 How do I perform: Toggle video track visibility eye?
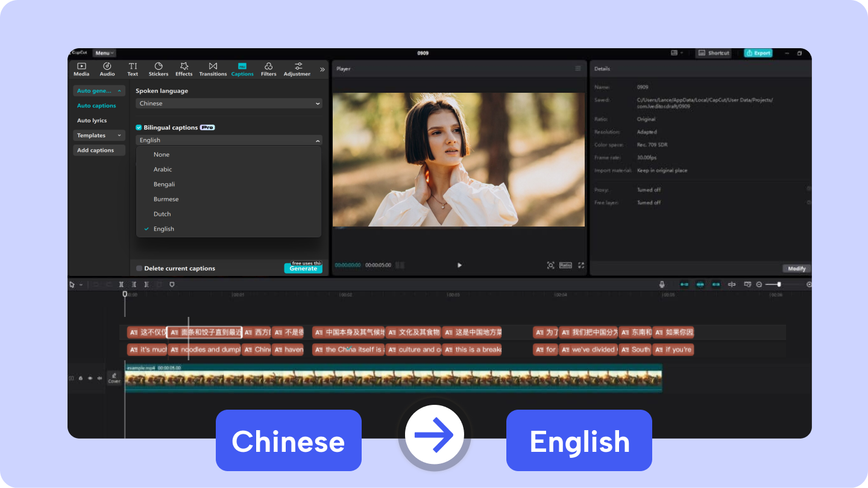[90, 378]
